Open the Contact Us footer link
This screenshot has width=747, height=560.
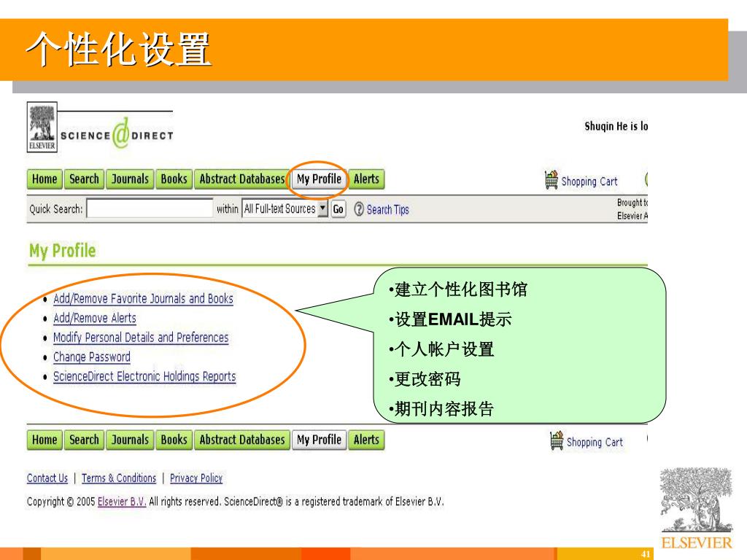[47, 478]
